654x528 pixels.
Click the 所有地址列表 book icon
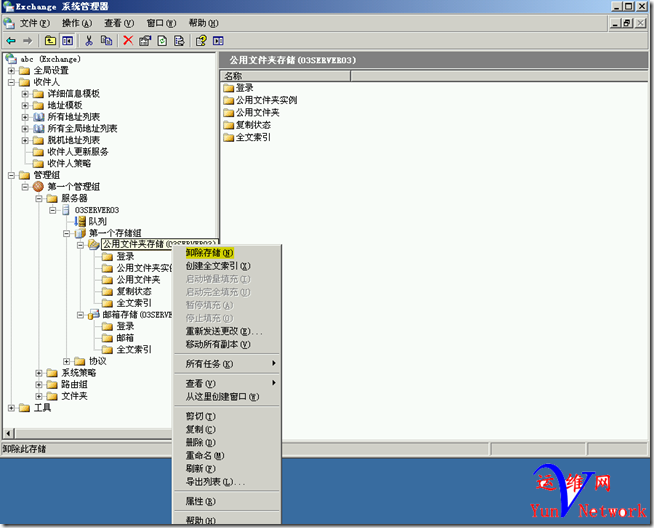[x=38, y=117]
